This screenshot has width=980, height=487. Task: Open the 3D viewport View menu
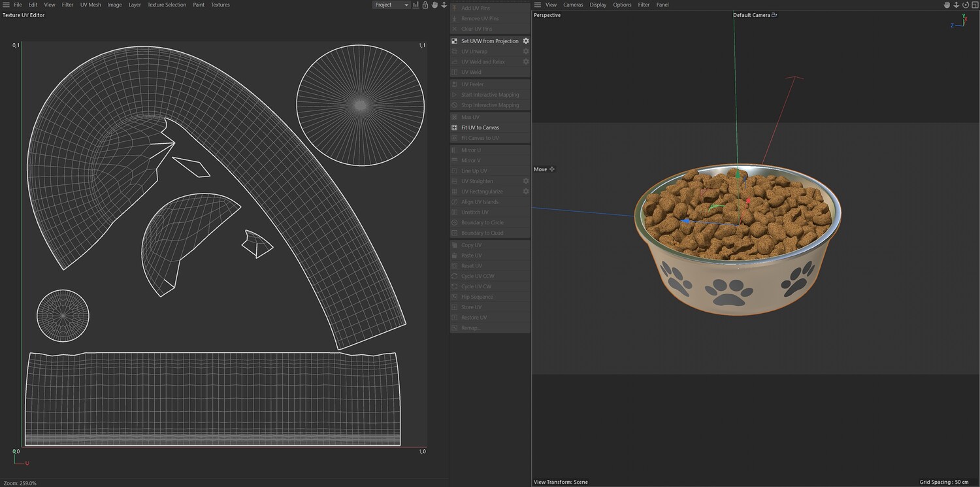pyautogui.click(x=551, y=5)
